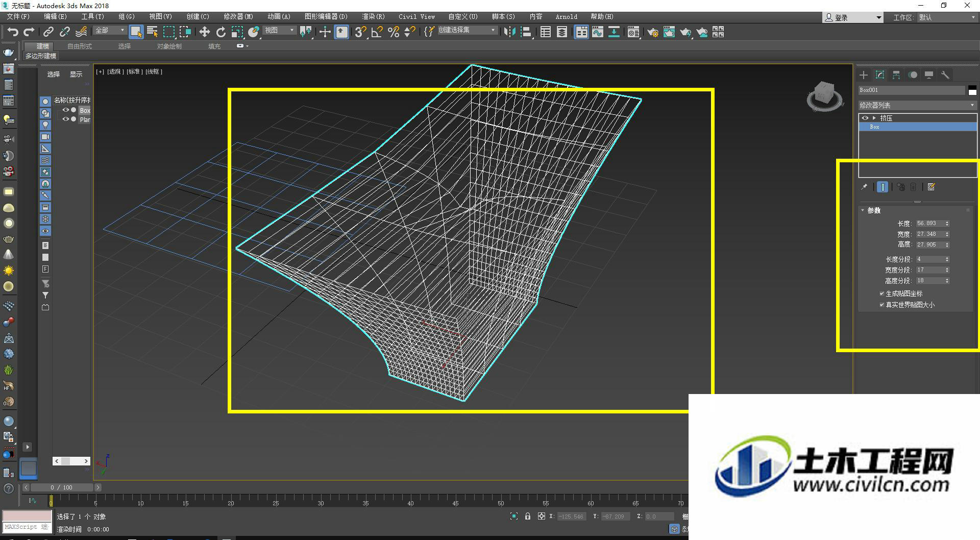Open the 文件(F) menu

tap(18, 17)
